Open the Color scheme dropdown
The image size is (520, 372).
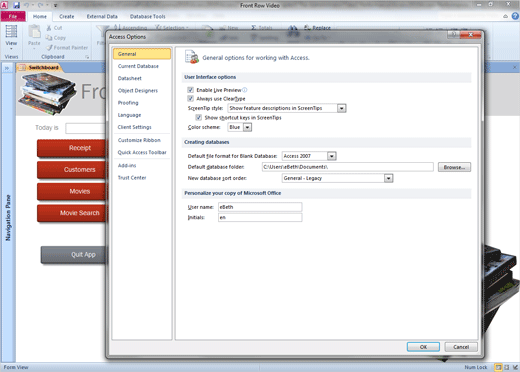247,127
